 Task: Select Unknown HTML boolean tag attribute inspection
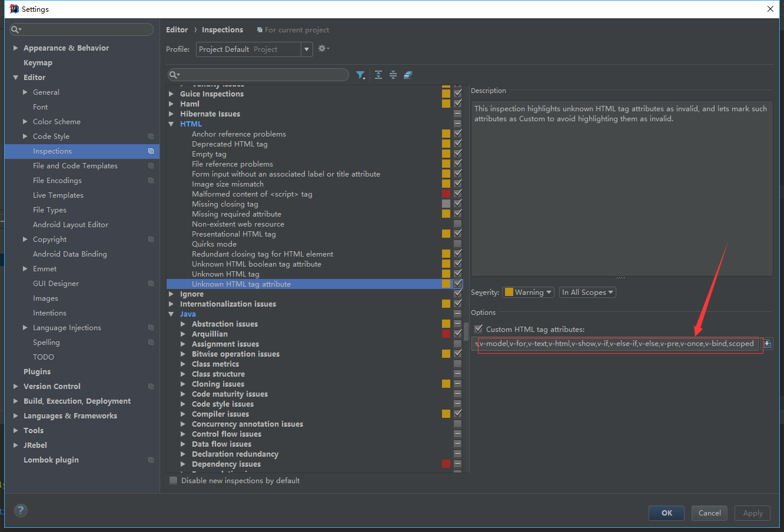(x=257, y=264)
